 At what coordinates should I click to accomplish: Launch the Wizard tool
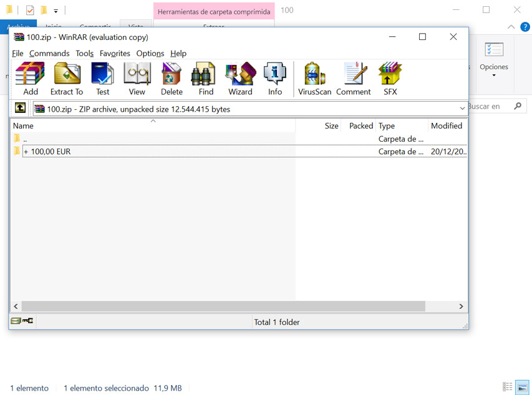point(240,79)
